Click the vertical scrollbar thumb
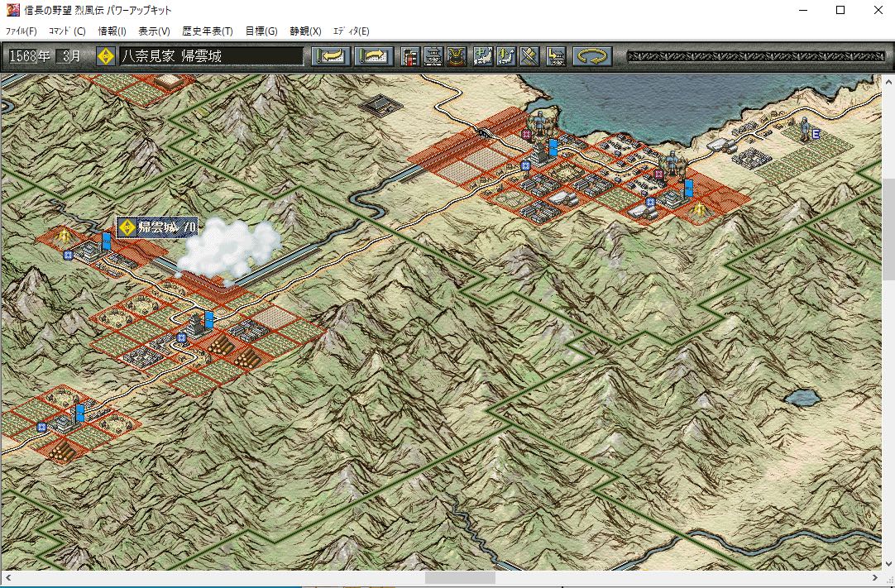The width and height of the screenshot is (895, 588). coord(888,228)
